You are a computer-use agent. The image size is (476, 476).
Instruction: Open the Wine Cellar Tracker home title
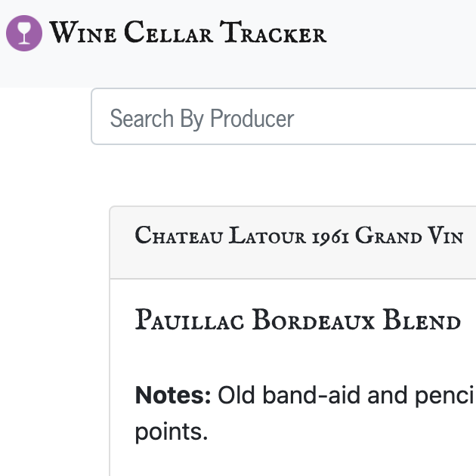[x=187, y=32]
